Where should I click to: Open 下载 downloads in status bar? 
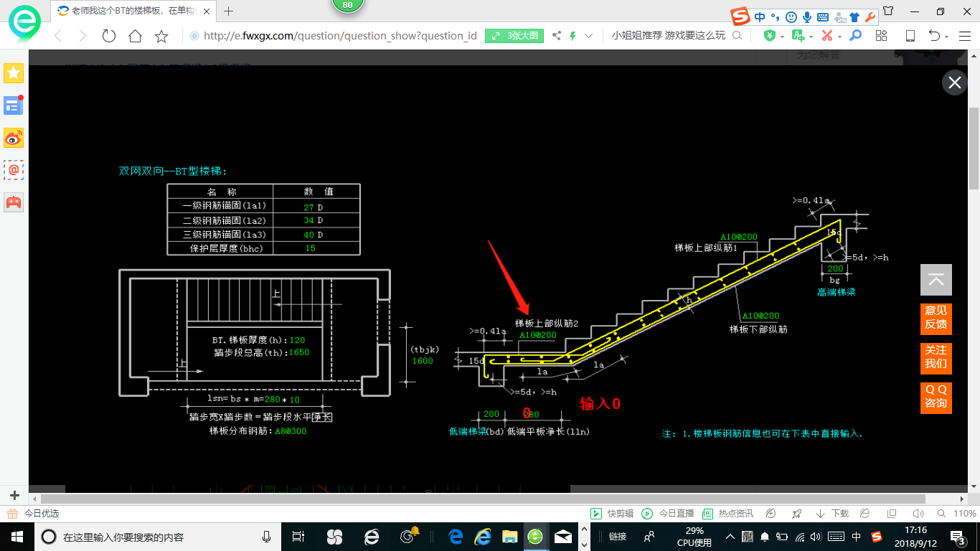832,514
